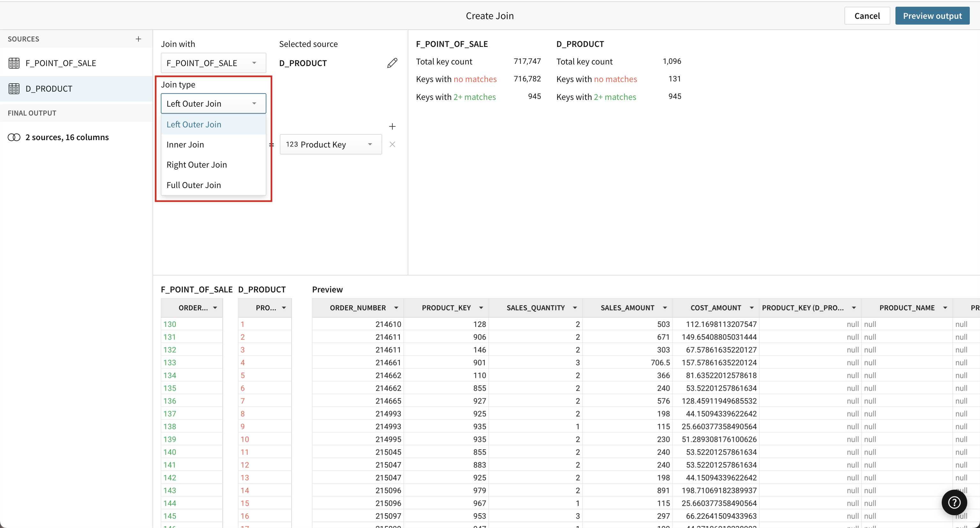This screenshot has width=980, height=528.
Task: Click the 717,747 total key count value
Action: point(527,61)
